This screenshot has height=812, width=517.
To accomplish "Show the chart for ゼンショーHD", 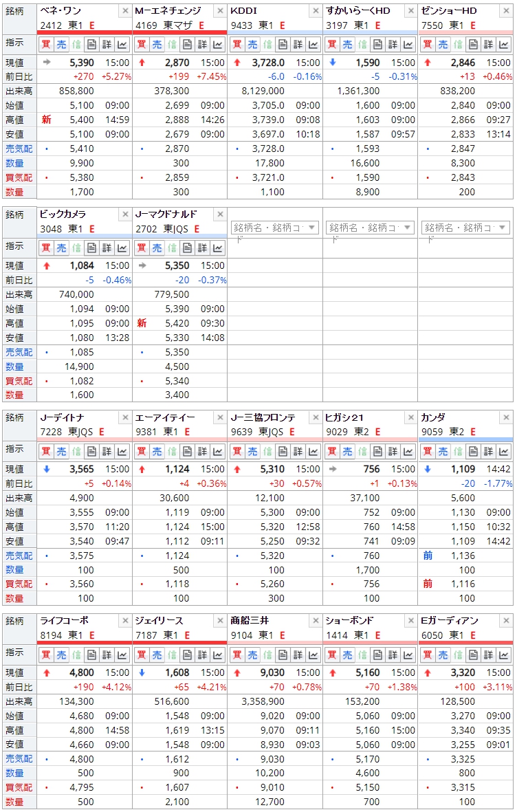I will (504, 45).
